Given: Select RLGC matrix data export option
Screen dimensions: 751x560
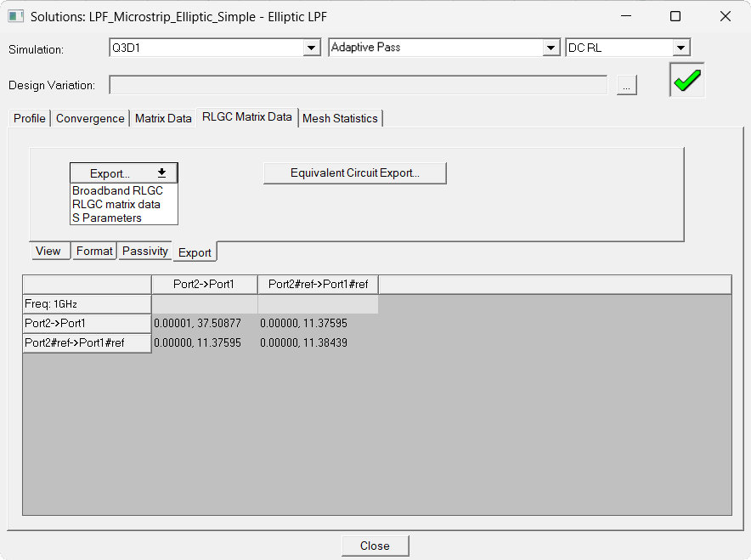Looking at the screenshot, I should click(116, 204).
